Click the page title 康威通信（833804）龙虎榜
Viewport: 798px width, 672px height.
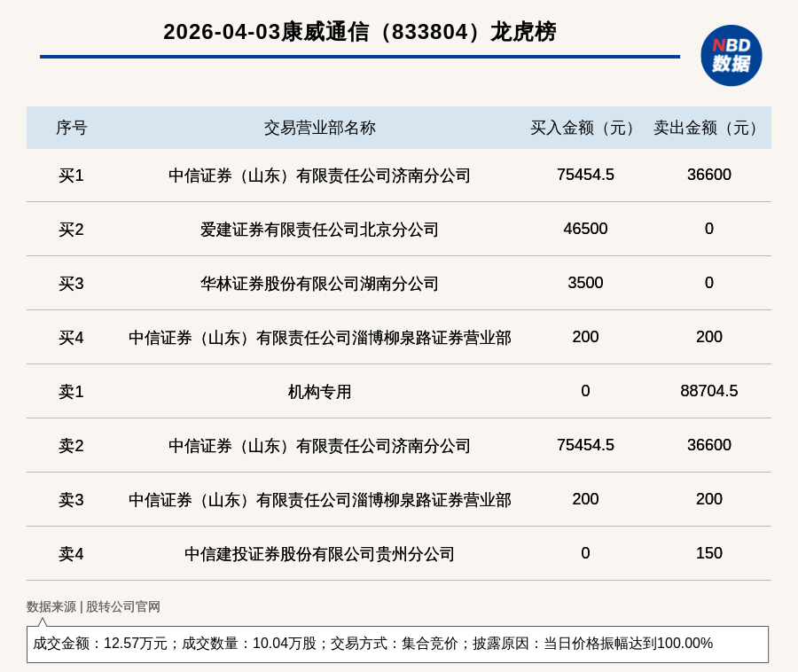[359, 32]
